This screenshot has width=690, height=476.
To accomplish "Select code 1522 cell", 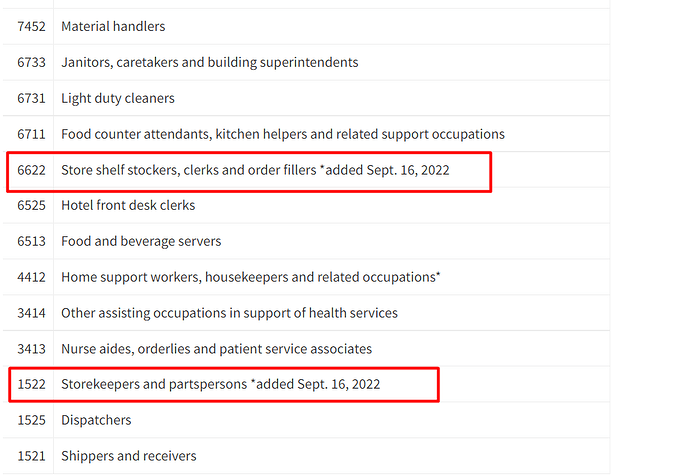I will coord(31,384).
